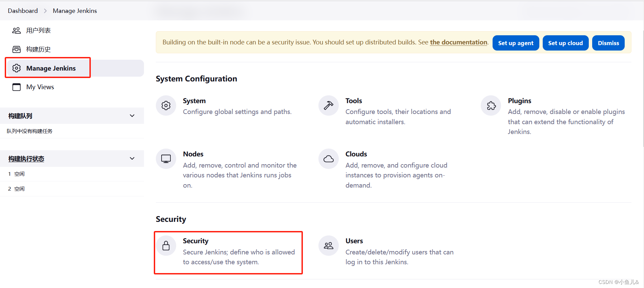Viewport: 644px width, 288px height.
Task: Select Manage Jenkins sidebar item
Action: click(x=75, y=68)
